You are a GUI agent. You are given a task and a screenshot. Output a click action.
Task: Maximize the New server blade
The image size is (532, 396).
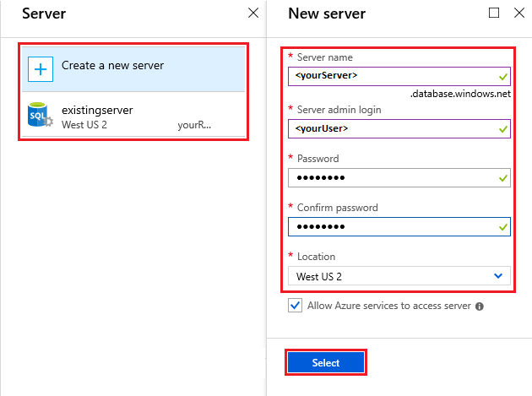click(494, 13)
